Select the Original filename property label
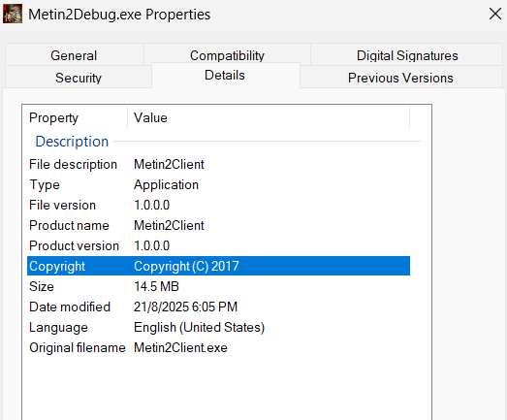Screen dimensions: 507x420 [x=78, y=348]
